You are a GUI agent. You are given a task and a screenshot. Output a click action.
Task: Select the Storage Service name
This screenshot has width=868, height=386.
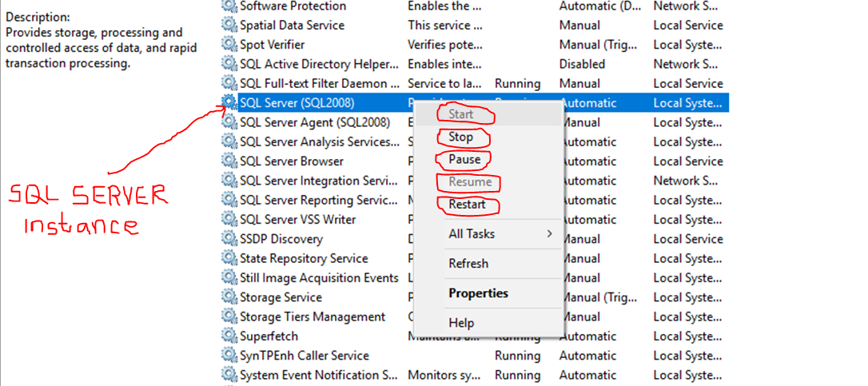281,297
